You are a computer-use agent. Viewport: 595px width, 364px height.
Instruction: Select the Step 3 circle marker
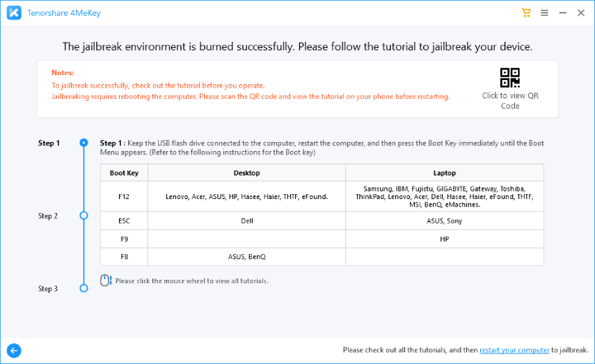[84, 288]
